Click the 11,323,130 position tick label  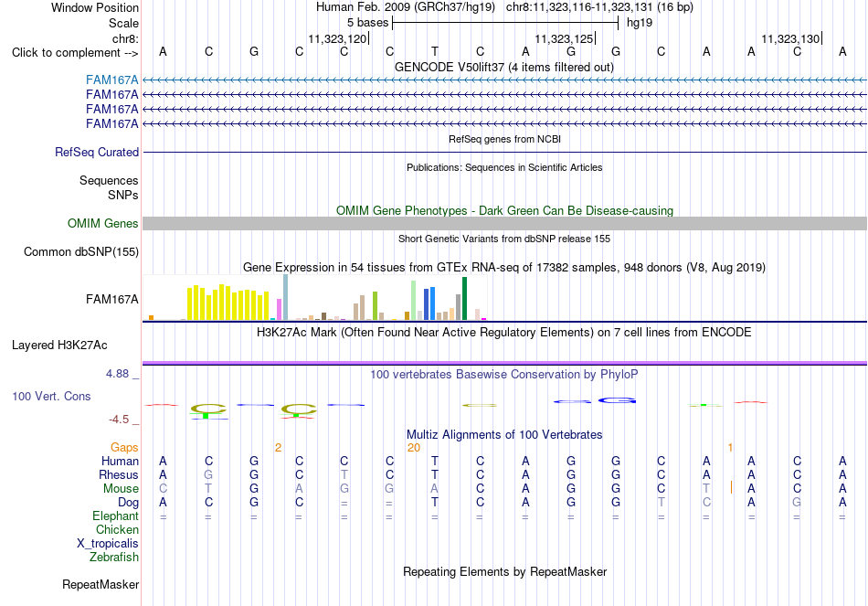pyautogui.click(x=790, y=38)
